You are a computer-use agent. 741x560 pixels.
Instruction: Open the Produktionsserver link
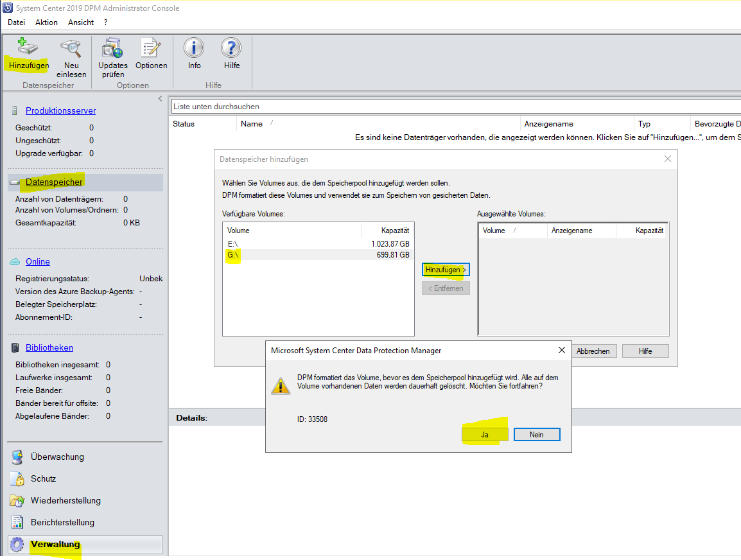60,110
